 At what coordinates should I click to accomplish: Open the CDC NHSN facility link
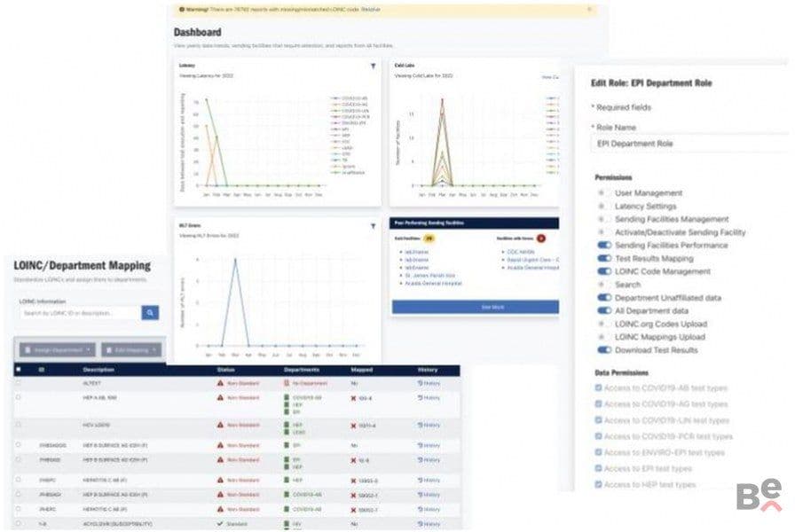click(521, 252)
